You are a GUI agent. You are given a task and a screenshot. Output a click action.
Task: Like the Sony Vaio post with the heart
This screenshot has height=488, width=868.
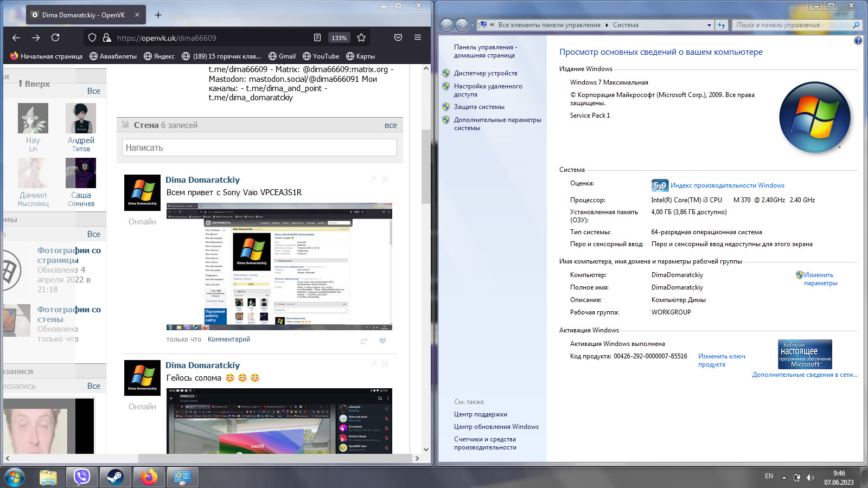tap(382, 341)
